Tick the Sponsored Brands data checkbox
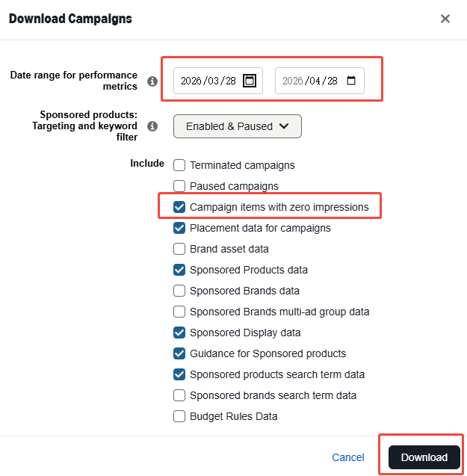467x476 pixels. pos(179,291)
